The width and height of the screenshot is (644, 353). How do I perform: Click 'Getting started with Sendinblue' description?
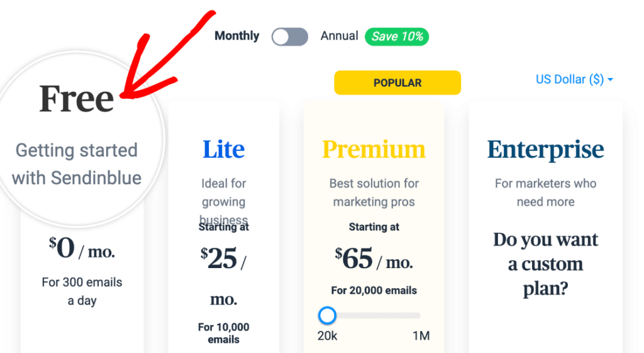77,164
